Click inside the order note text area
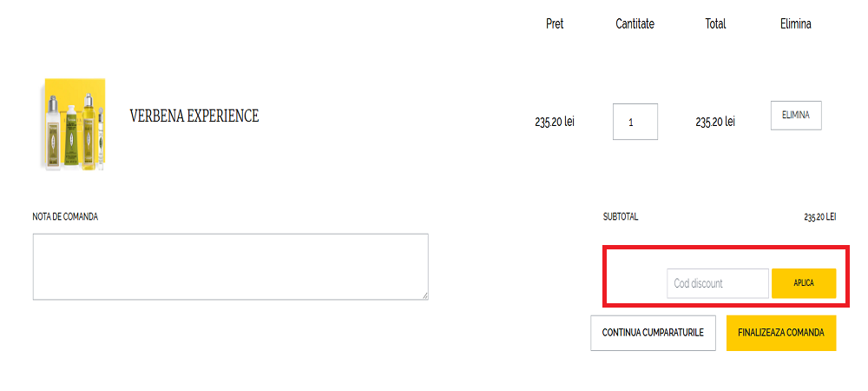The width and height of the screenshot is (868, 391). point(230,266)
